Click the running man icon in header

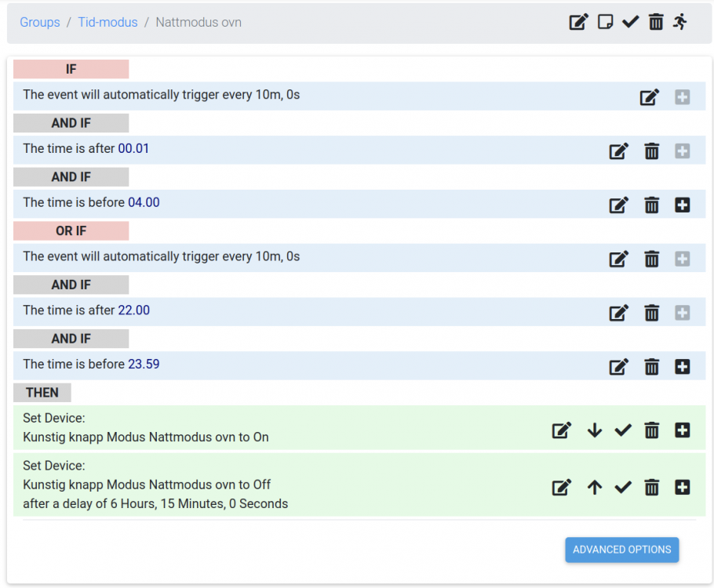coord(680,22)
